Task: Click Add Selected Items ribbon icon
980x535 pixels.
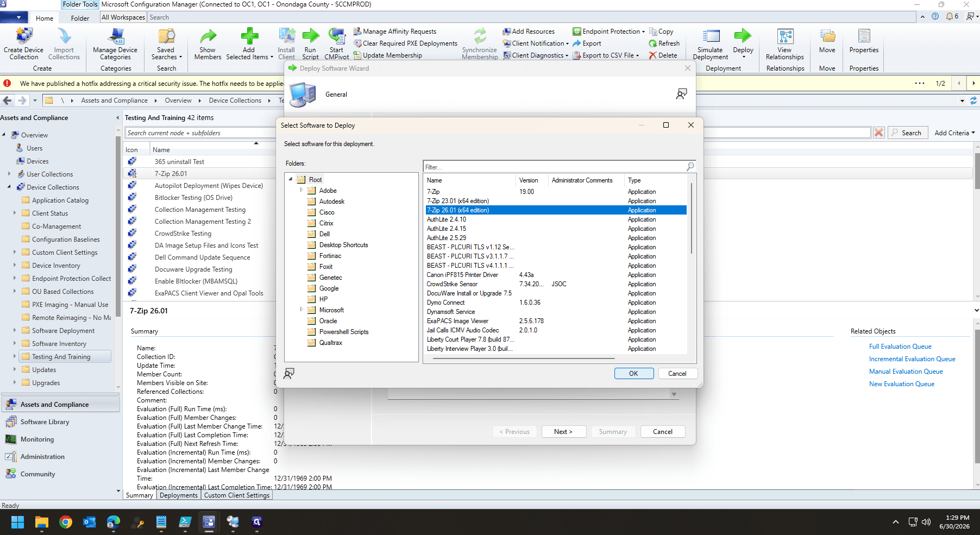Action: coord(249,43)
